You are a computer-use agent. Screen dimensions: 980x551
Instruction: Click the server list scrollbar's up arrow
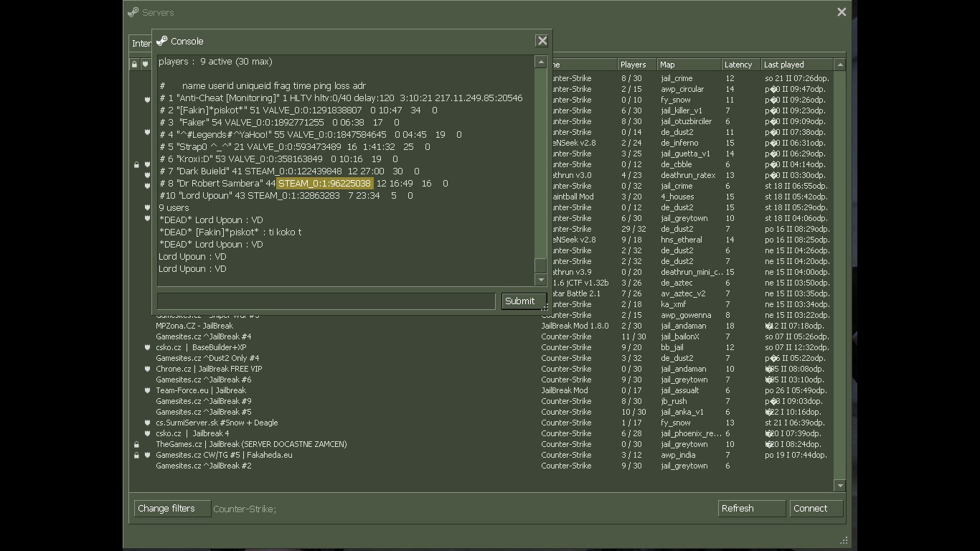(840, 65)
